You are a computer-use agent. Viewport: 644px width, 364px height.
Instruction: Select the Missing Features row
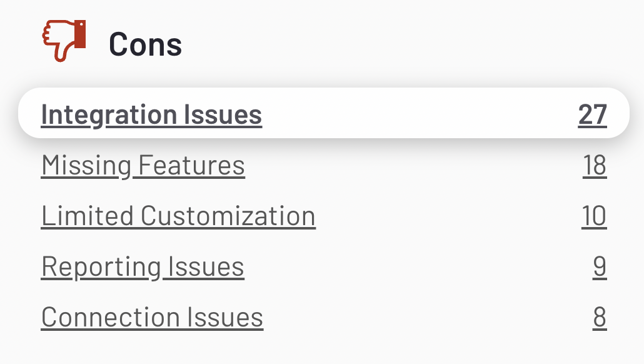(322, 165)
